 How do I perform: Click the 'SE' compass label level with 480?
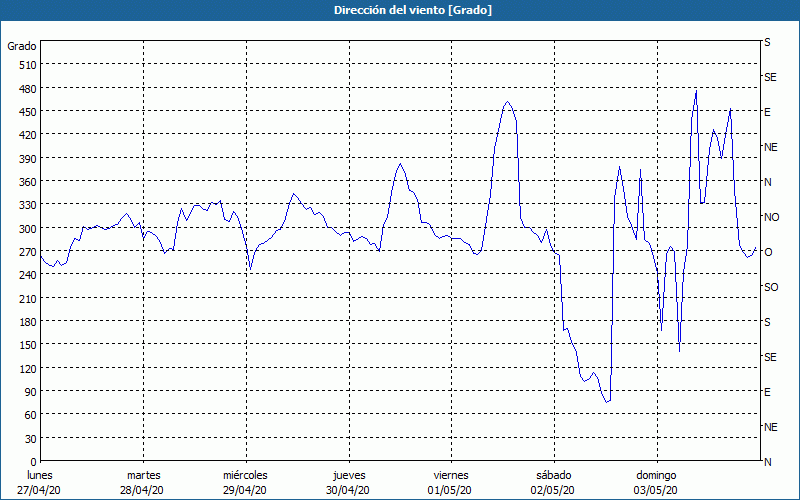[770, 77]
